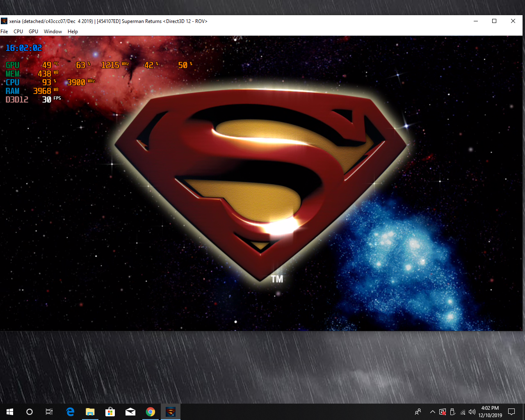Open the Action Center notification panel
This screenshot has width=525, height=420.
tap(511, 412)
